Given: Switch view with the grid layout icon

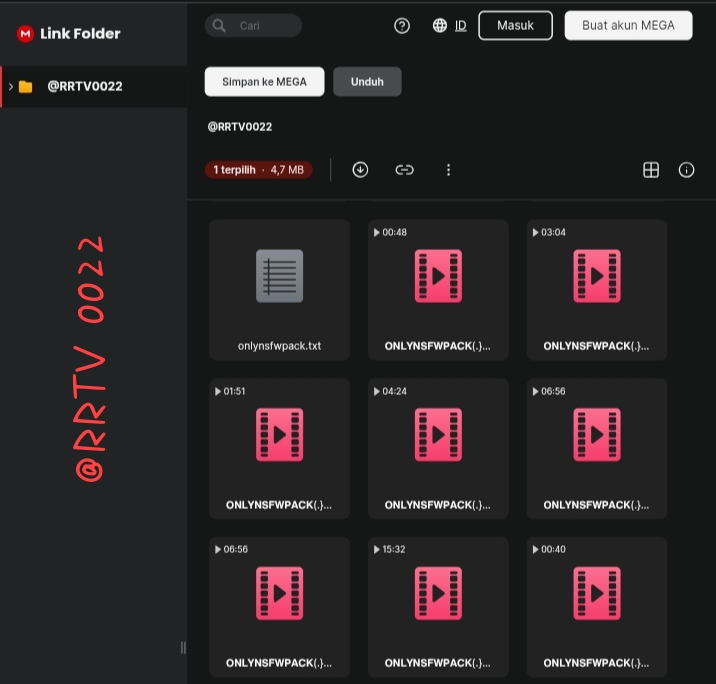Looking at the screenshot, I should (651, 170).
